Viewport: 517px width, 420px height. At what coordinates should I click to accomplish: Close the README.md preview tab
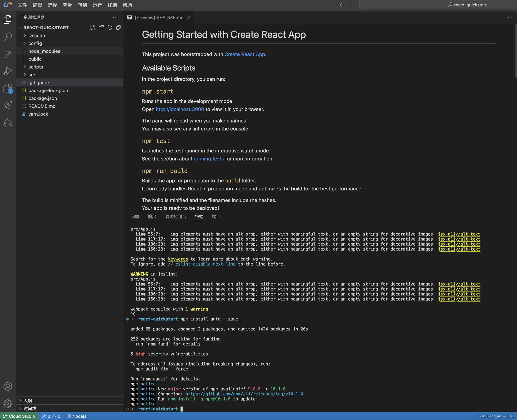coord(189,17)
